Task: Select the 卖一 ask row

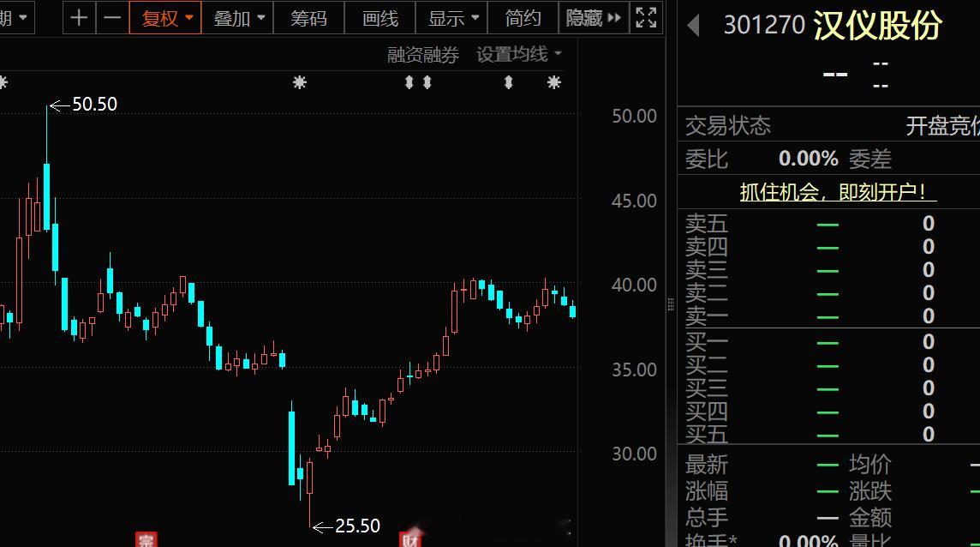Action: pos(828,316)
